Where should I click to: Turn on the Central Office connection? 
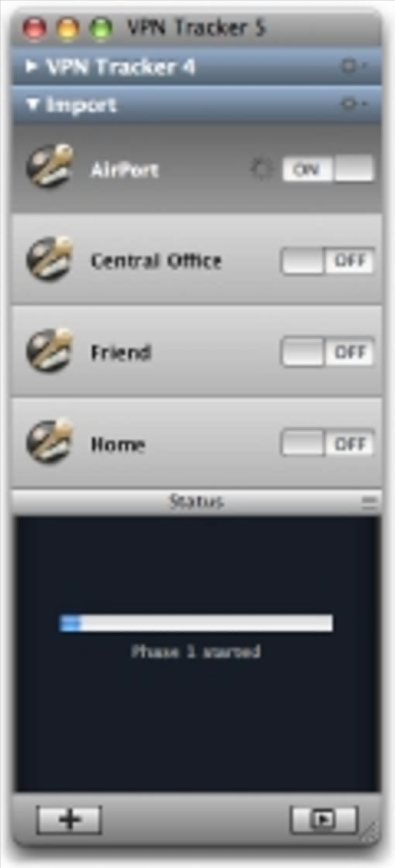coord(328,261)
